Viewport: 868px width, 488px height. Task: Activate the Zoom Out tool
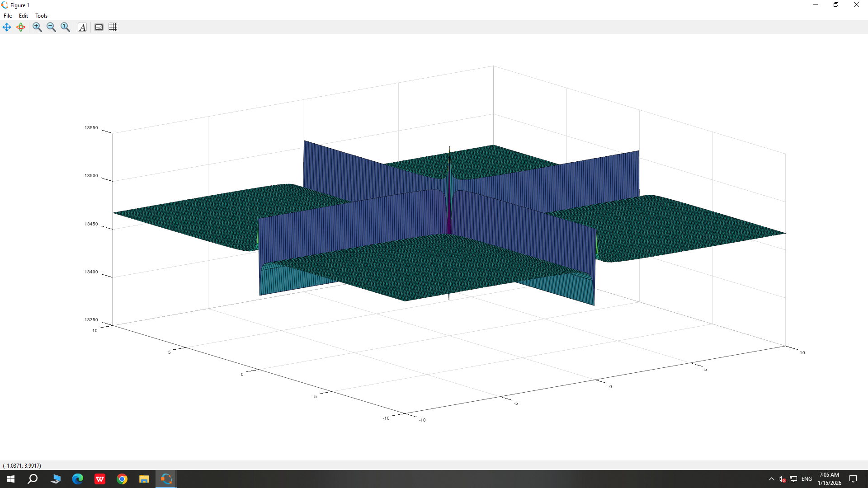(51, 27)
